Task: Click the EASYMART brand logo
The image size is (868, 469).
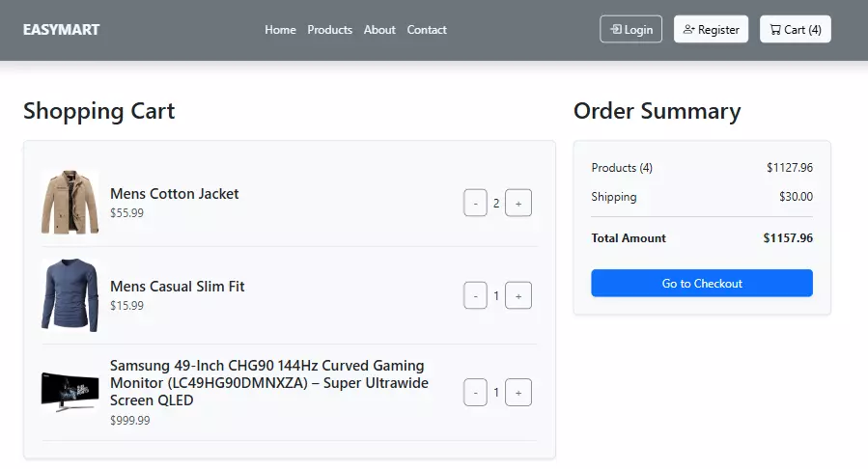Action: point(61,29)
